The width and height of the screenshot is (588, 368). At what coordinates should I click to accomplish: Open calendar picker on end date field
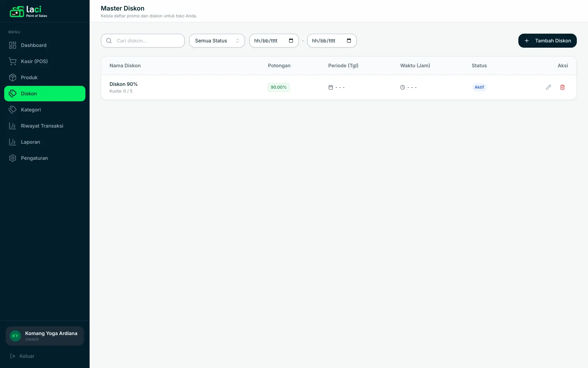[349, 41]
